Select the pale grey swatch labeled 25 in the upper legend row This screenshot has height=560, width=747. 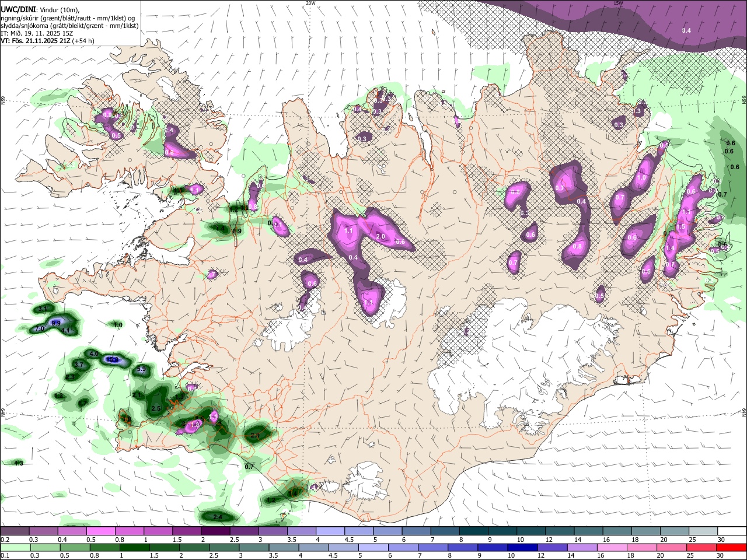point(703,531)
